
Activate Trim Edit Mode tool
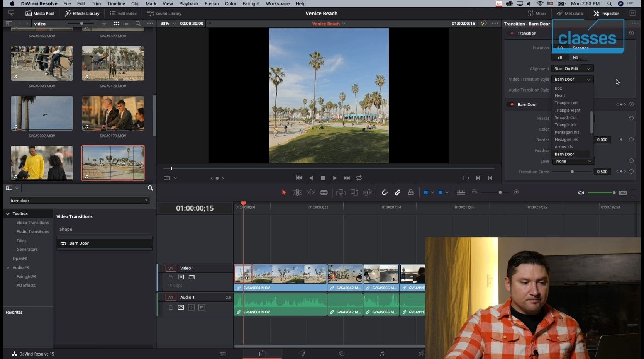(297, 192)
